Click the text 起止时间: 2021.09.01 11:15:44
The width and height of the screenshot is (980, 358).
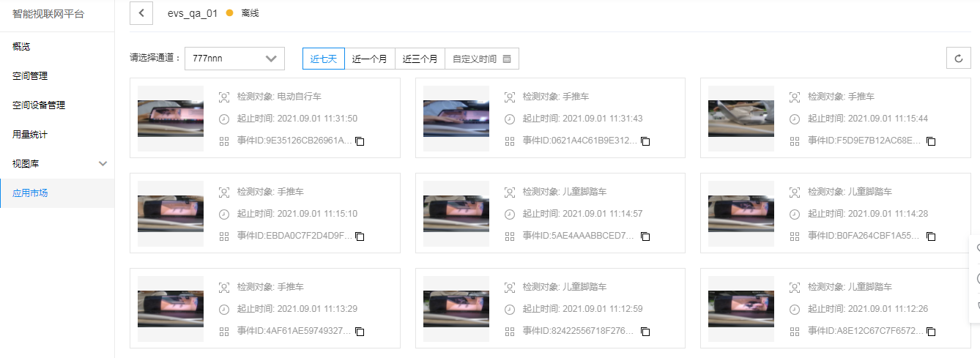point(868,119)
